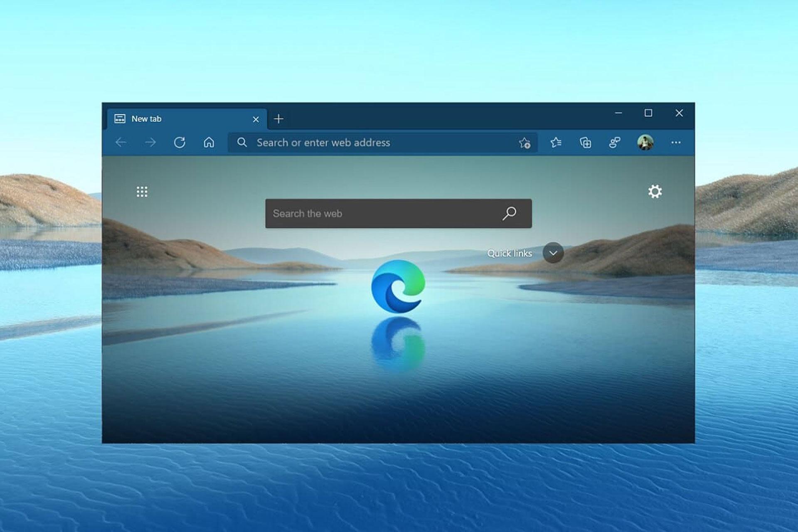Open a new tab with plus button
The image size is (798, 532).
[278, 119]
